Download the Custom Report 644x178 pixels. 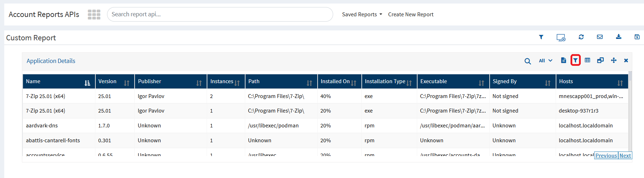click(x=619, y=37)
